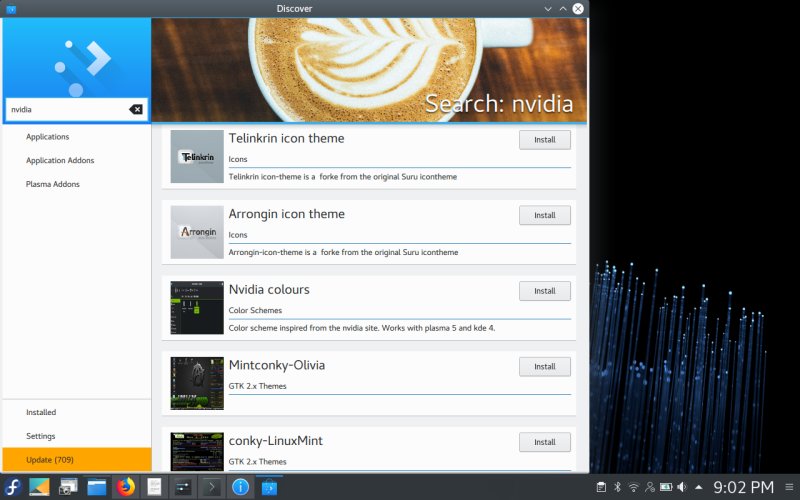Open the Application Addons category
Viewport: 800px width, 500px height.
pyautogui.click(x=60, y=160)
